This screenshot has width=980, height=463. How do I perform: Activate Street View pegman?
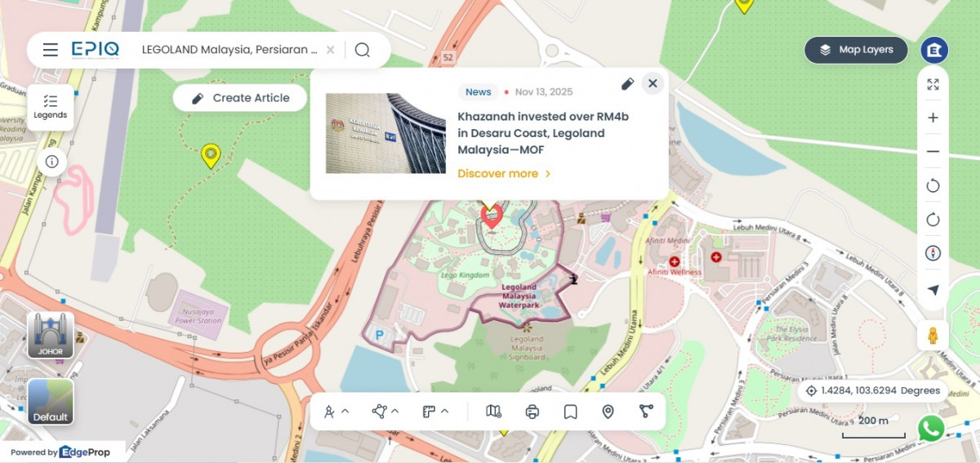click(x=932, y=336)
